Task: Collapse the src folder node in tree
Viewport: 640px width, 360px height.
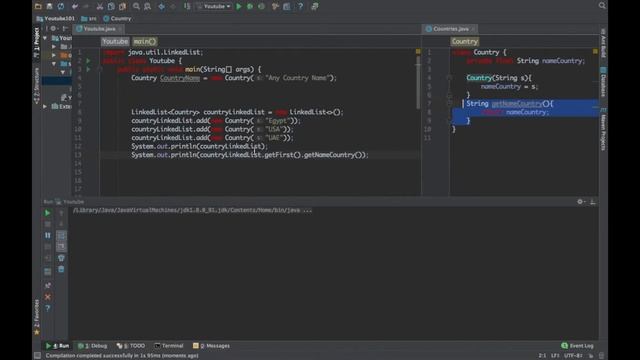Action: [54, 64]
